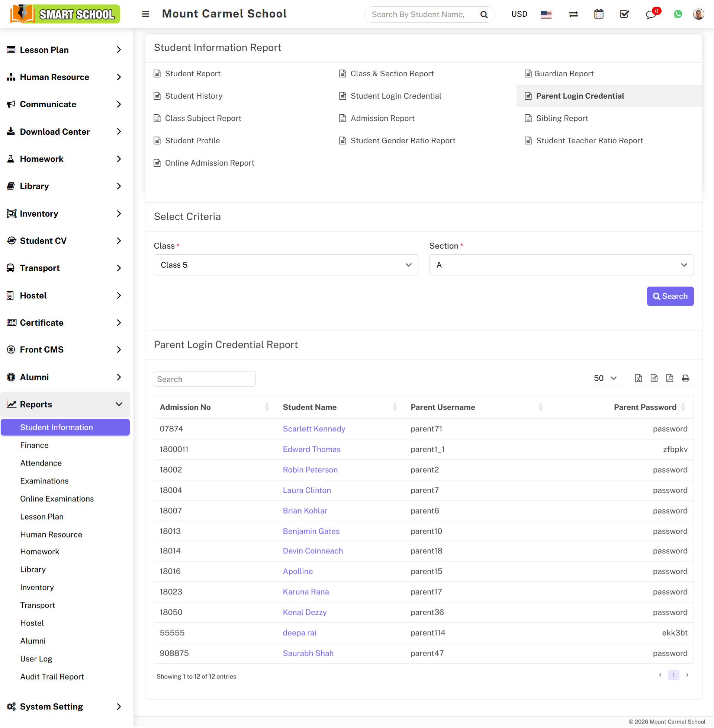Open the Scarlett Kennedy student link
Screen dimensions: 714x728
coord(314,429)
